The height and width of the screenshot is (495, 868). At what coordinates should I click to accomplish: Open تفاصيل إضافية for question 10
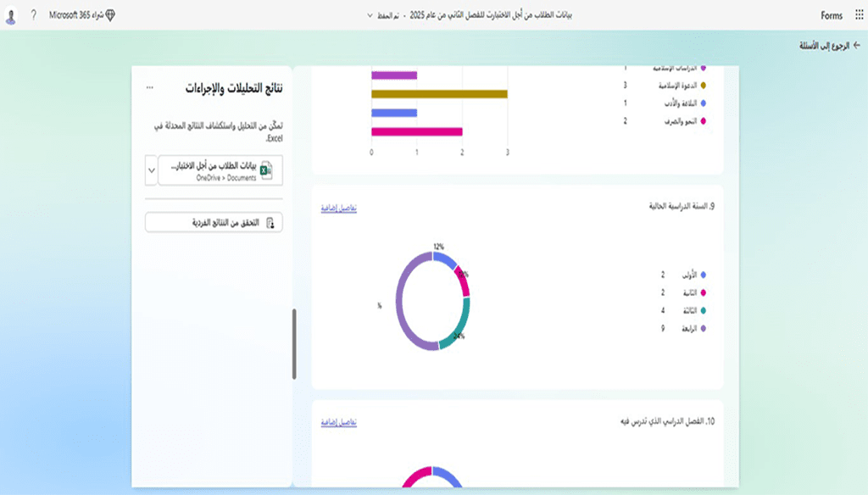[x=339, y=422]
